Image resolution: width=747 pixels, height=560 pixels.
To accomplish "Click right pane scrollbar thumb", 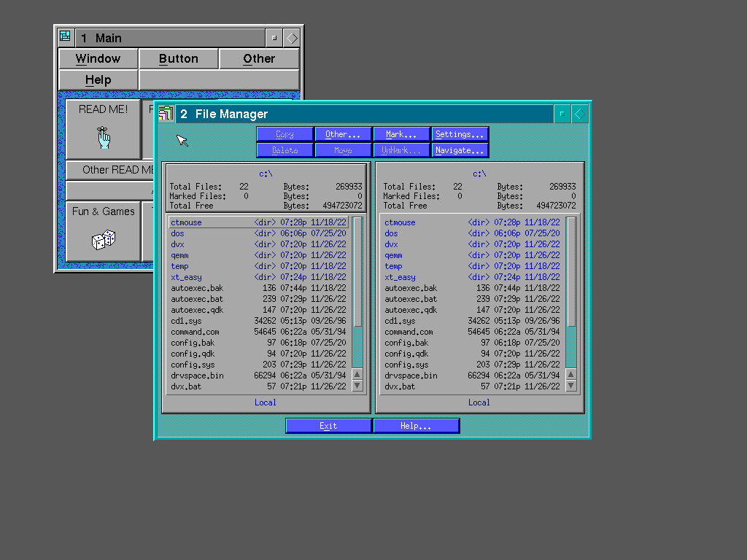I will pyautogui.click(x=570, y=272).
